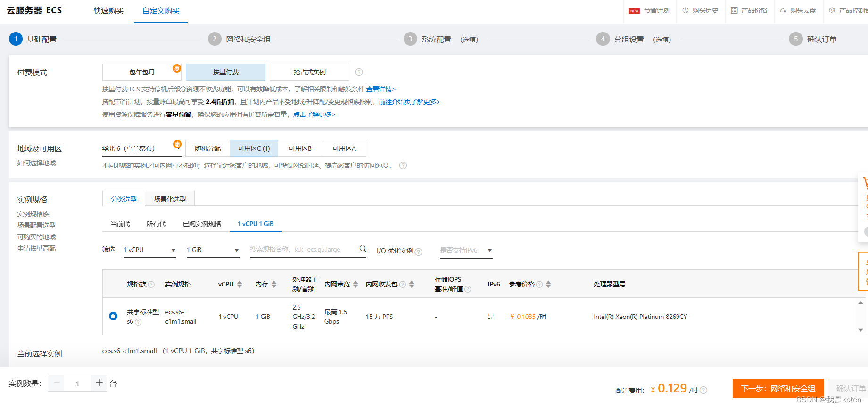The image size is (868, 408).
Task: Open the 是否支持IPv6 dropdown
Action: pyautogui.click(x=466, y=250)
